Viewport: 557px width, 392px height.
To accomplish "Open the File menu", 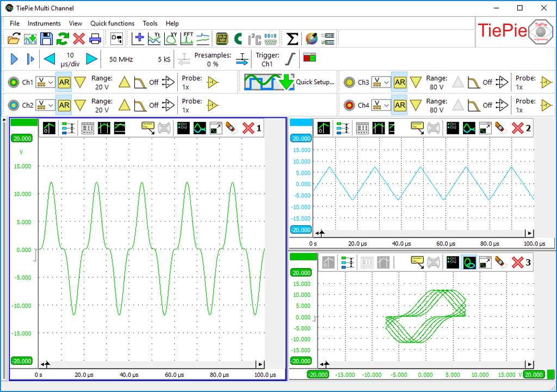I will point(15,23).
